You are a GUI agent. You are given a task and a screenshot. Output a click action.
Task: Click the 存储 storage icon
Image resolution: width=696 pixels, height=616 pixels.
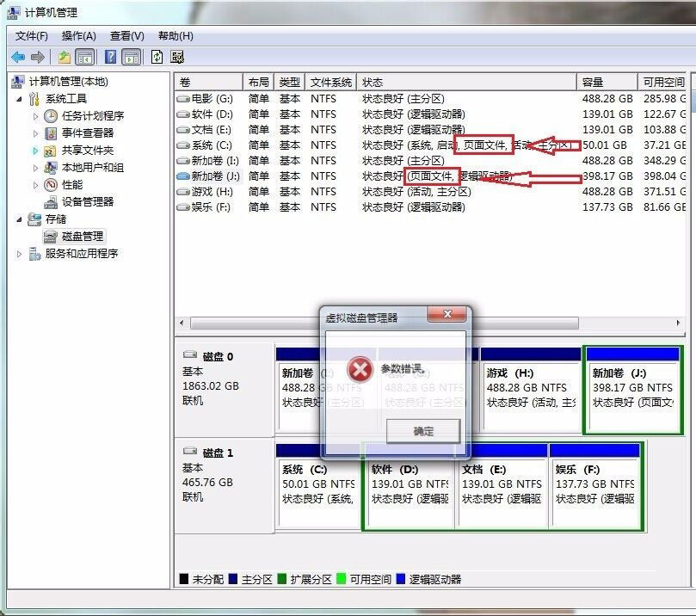pyautogui.click(x=34, y=219)
